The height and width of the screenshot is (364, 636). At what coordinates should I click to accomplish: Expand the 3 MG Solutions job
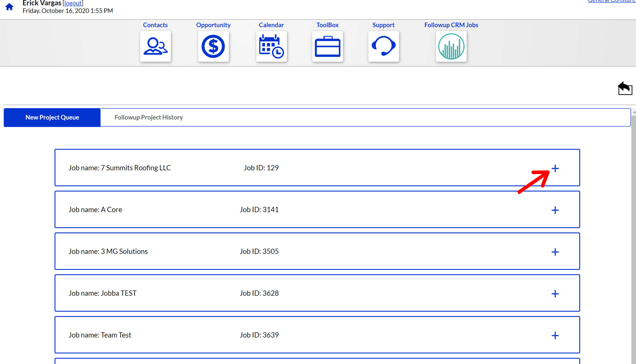555,252
